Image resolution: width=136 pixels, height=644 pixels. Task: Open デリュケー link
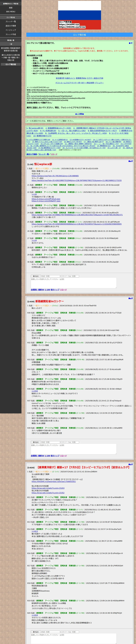click(99, 83)
